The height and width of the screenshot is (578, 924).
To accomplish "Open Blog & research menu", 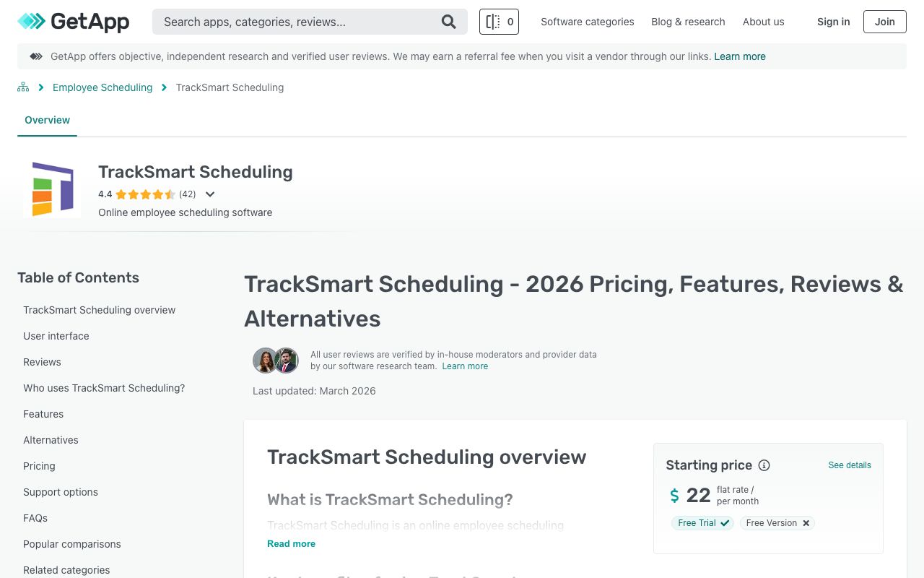I will coord(688,22).
